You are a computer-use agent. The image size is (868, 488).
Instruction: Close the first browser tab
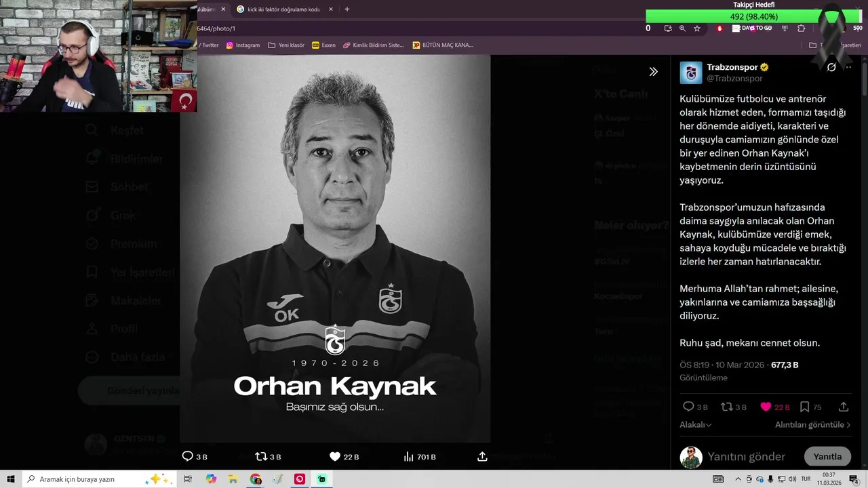(224, 9)
